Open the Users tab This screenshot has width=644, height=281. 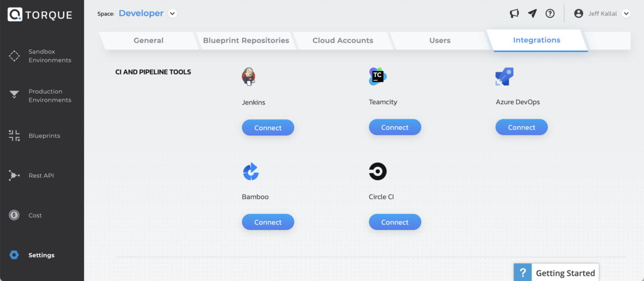point(440,40)
